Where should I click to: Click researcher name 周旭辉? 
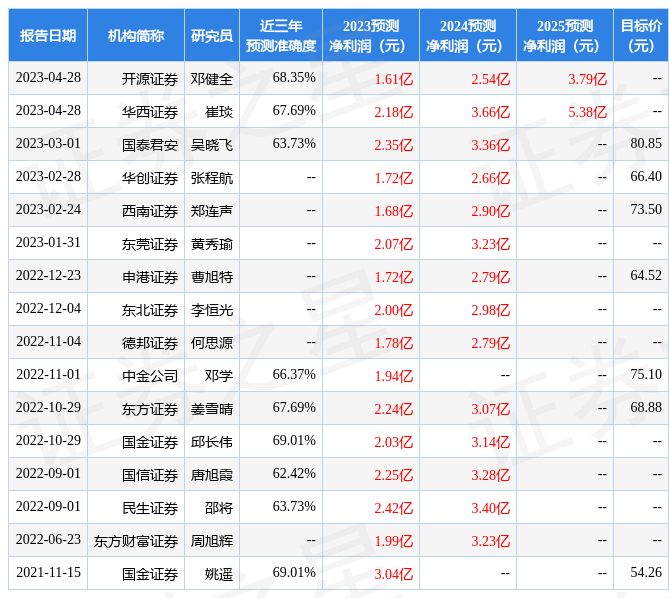click(212, 541)
